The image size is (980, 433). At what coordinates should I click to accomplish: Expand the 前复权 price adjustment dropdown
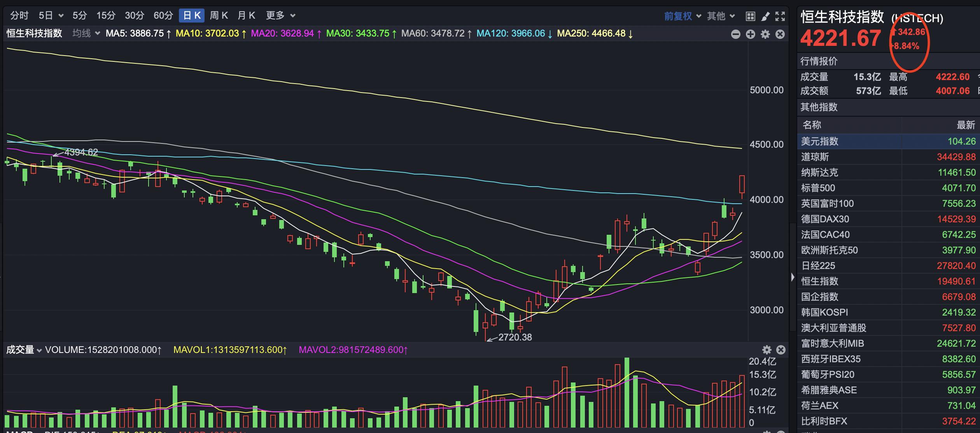[682, 16]
